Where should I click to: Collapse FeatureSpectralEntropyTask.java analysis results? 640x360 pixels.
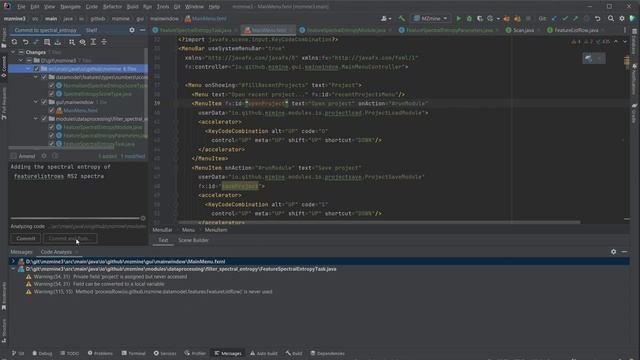pos(13,269)
